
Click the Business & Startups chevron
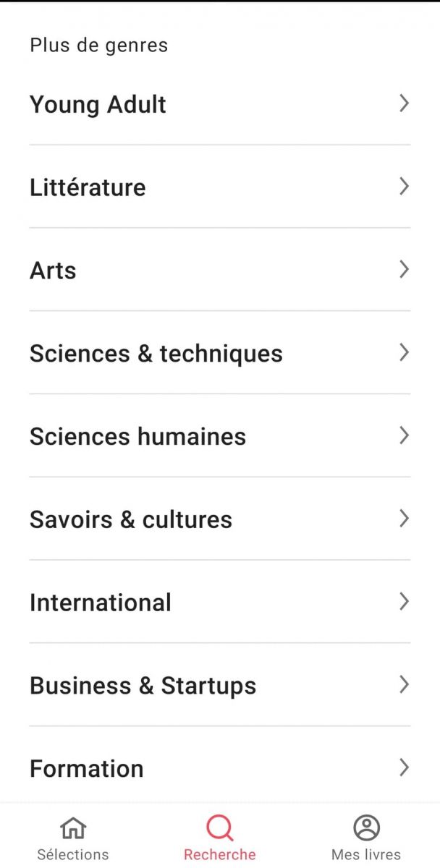(x=405, y=685)
